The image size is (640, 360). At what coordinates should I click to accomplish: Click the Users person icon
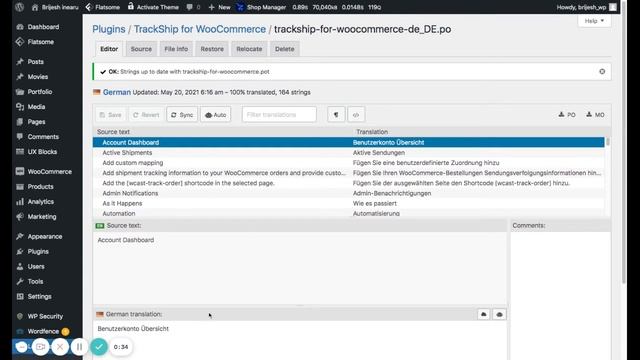point(20,267)
